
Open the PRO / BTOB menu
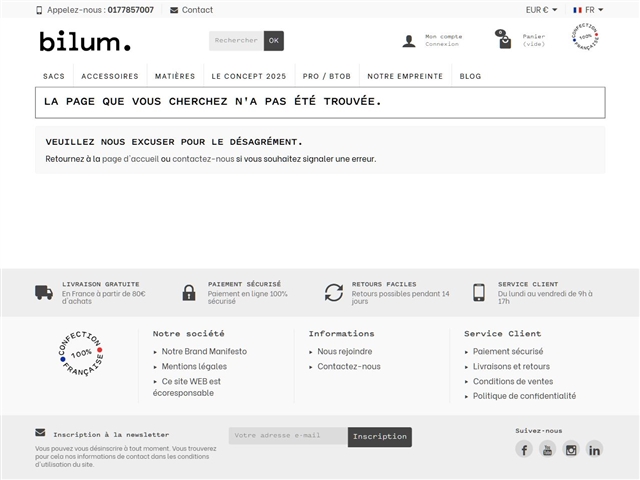pyautogui.click(x=327, y=76)
